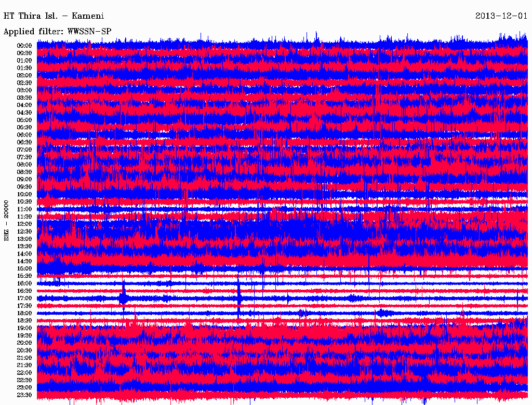Select the 16:00 time label
This screenshot has height=405, width=532.
click(x=24, y=283)
